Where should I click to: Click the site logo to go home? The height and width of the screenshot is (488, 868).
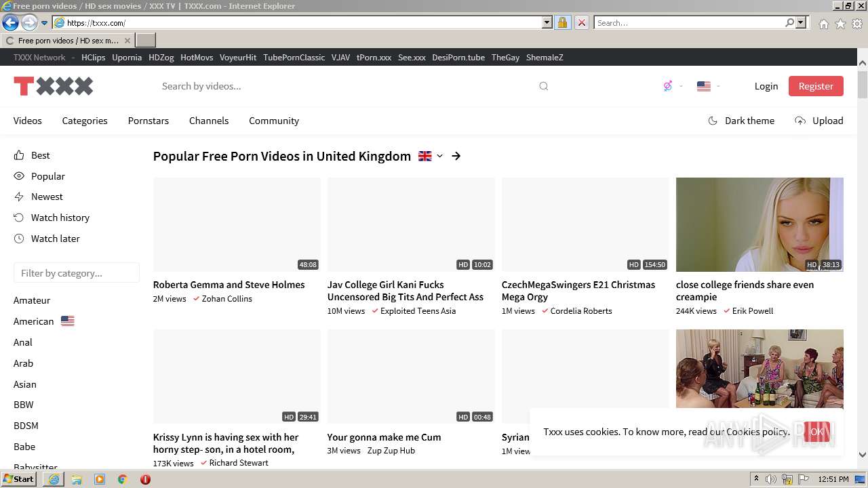(x=54, y=86)
